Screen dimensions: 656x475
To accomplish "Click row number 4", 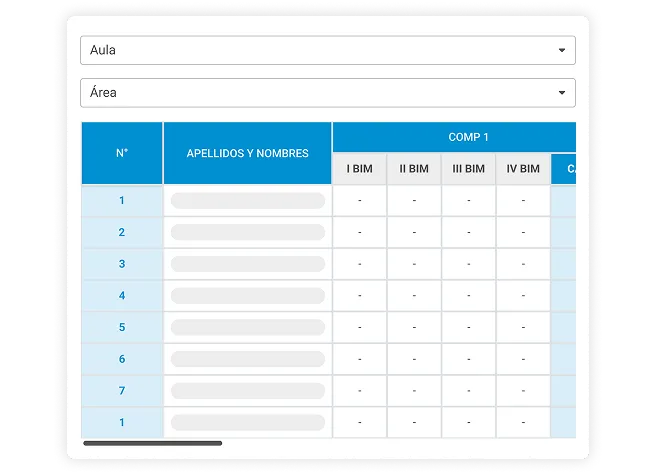I will coord(122,295).
